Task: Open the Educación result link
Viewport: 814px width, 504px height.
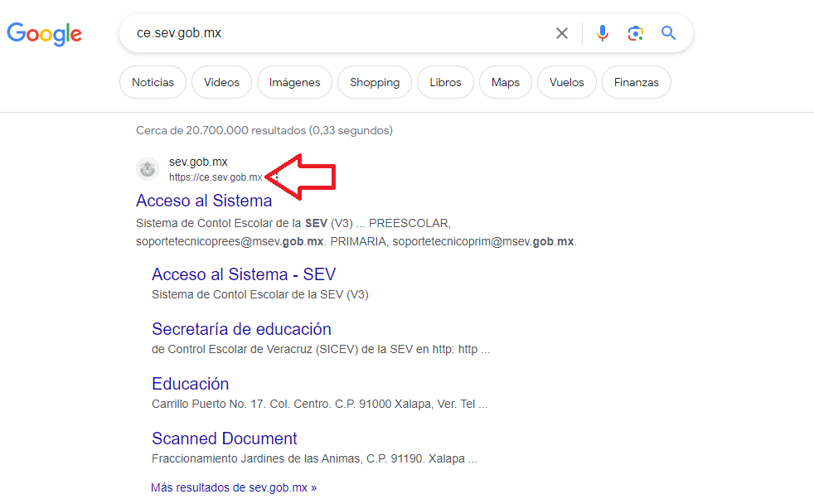Action: click(x=190, y=384)
